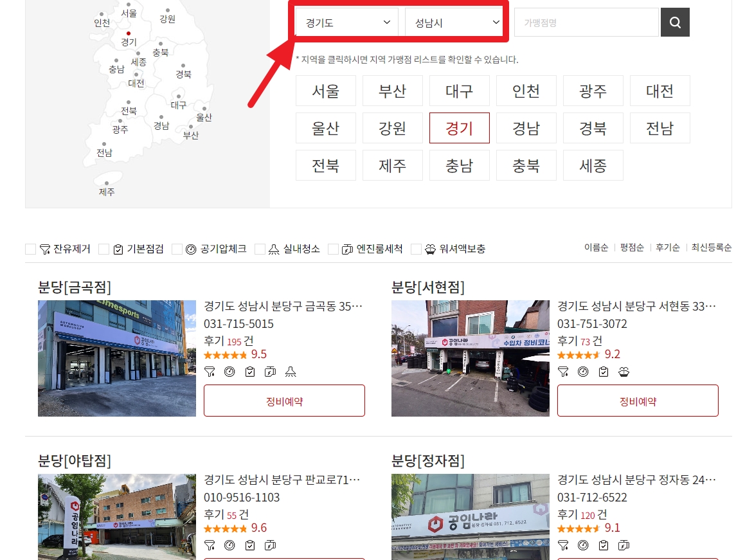Open the 경기도 province dropdown
This screenshot has width=754, height=560.
pos(346,23)
